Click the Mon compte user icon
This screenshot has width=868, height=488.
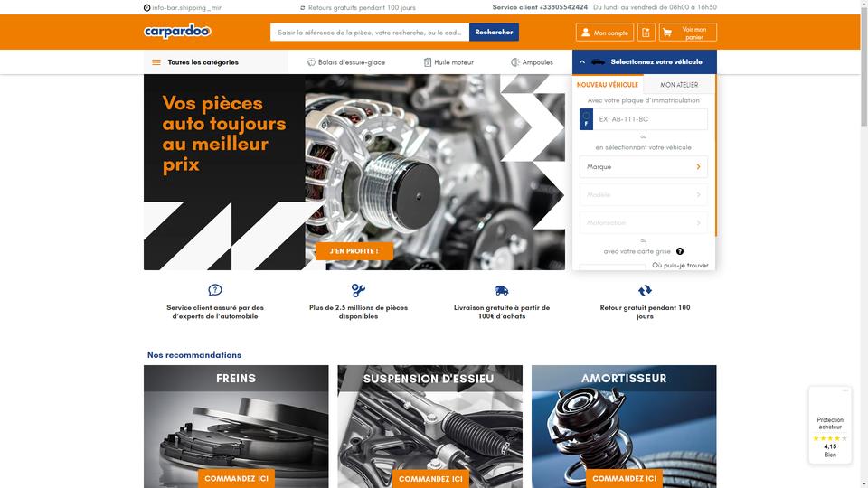(x=585, y=33)
